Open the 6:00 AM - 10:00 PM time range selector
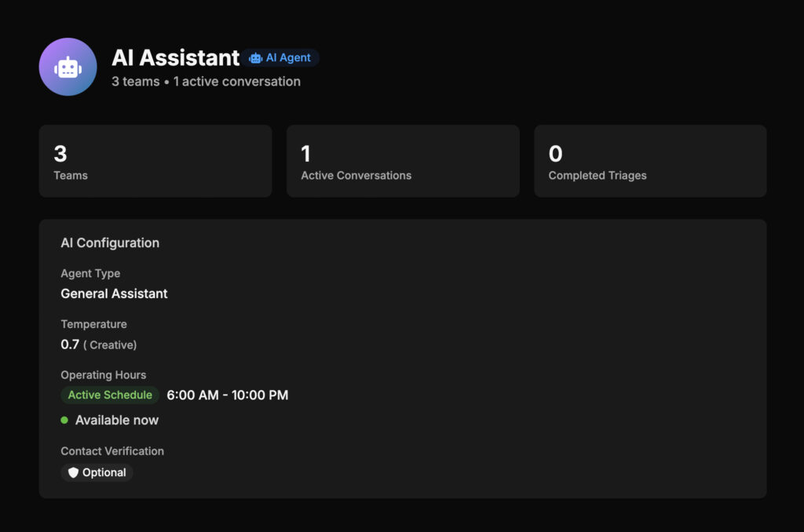The height and width of the screenshot is (532, 804). pyautogui.click(x=227, y=395)
